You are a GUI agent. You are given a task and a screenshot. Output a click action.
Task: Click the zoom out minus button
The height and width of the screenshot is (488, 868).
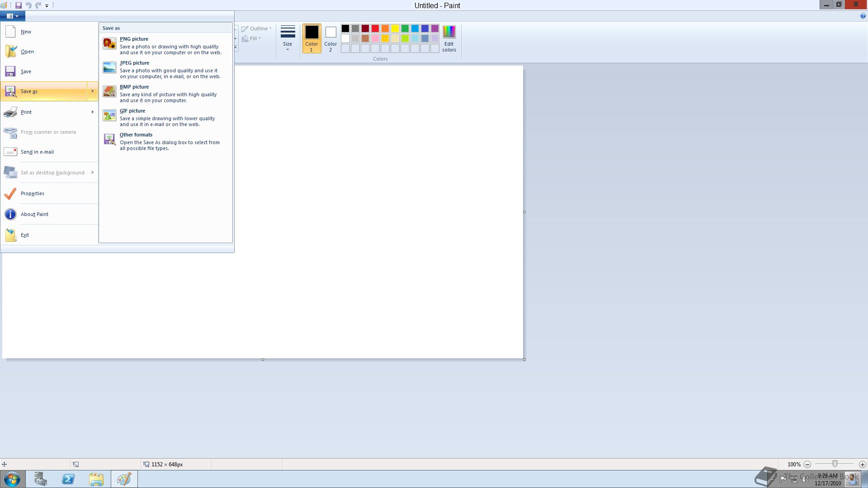pyautogui.click(x=807, y=465)
